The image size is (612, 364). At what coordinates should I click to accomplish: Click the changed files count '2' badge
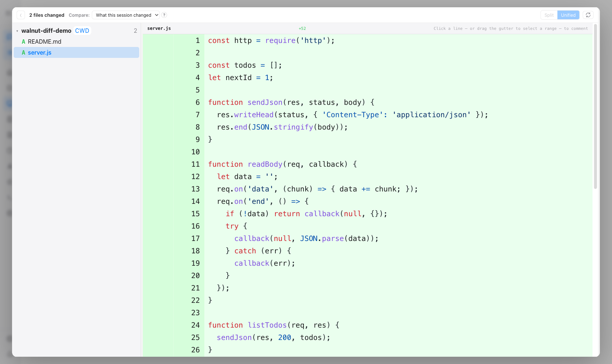point(136,31)
